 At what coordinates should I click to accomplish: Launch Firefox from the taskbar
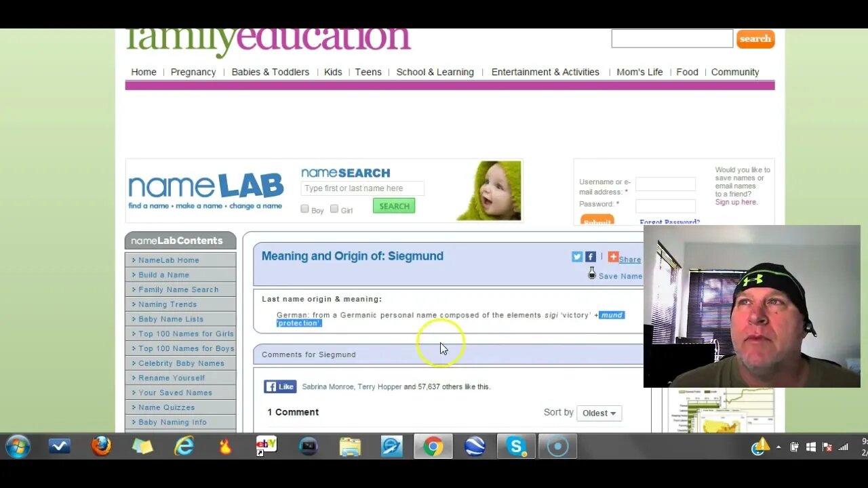[101, 446]
